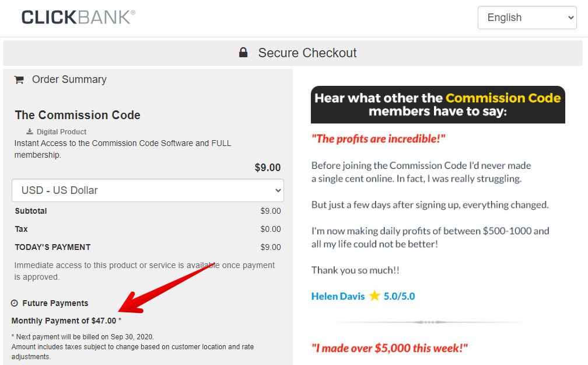Open the English language dropdown
The image size is (588, 365).
click(x=527, y=18)
